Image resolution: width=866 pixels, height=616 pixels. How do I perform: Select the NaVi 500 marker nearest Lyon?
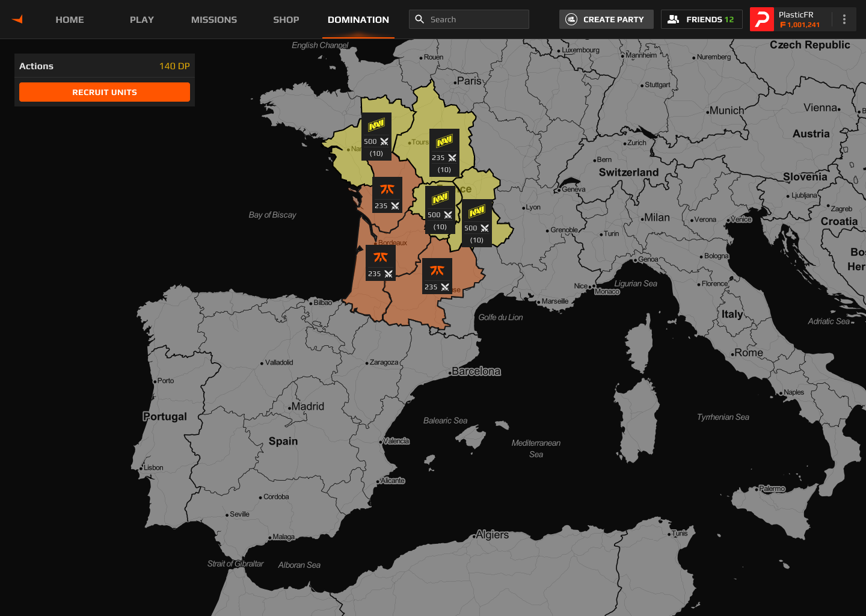(x=477, y=223)
